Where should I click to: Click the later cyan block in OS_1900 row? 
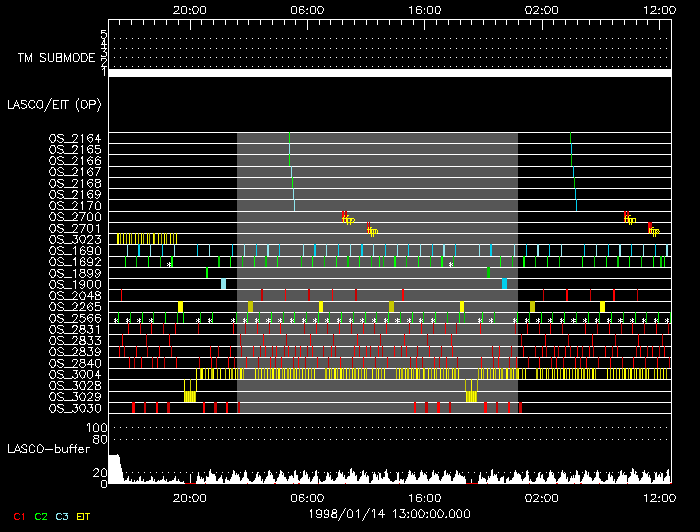[504, 284]
